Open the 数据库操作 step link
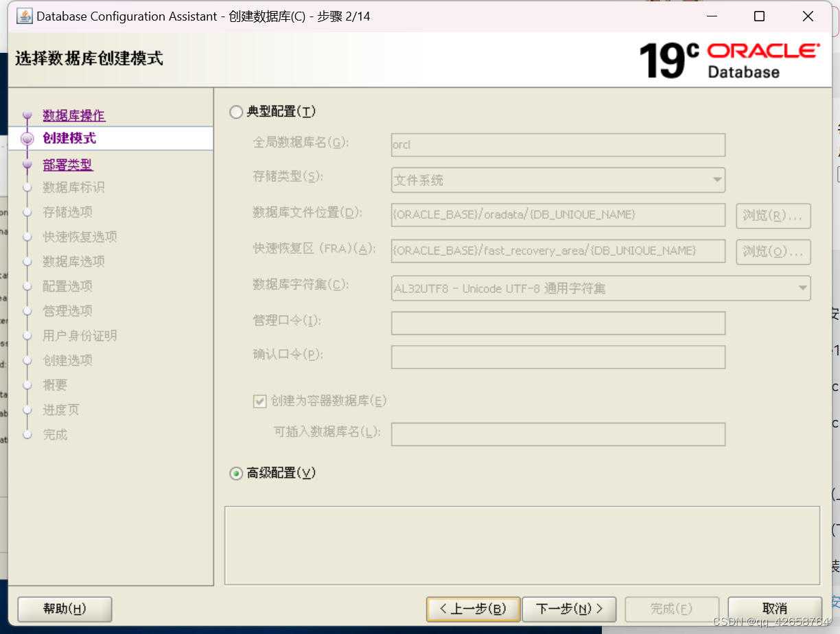 tap(74, 115)
